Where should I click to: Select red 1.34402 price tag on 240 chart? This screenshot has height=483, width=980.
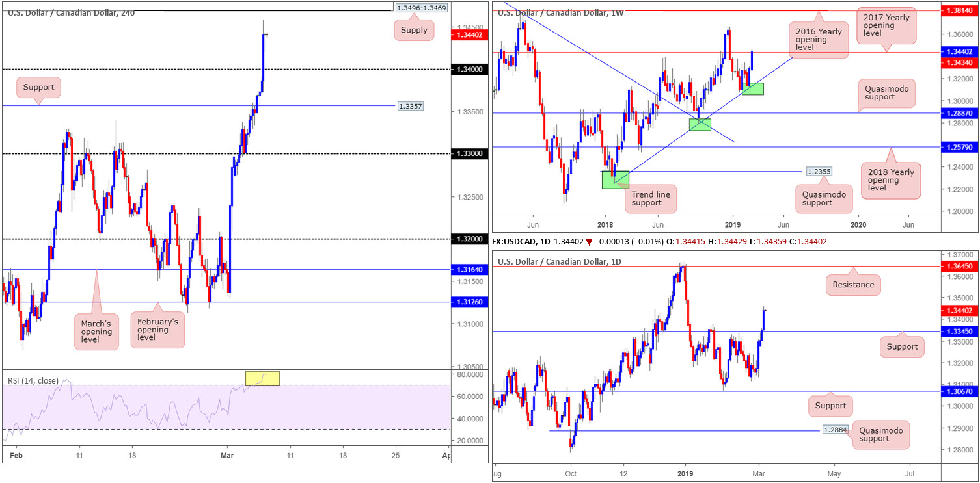469,34
